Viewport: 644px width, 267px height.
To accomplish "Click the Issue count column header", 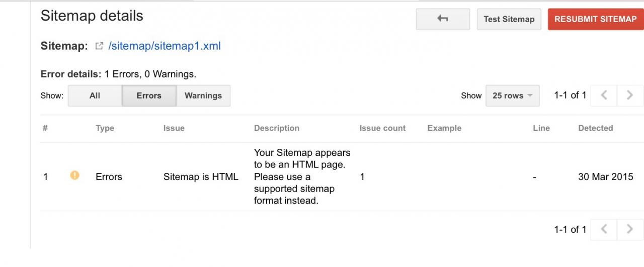I will pyautogui.click(x=382, y=128).
